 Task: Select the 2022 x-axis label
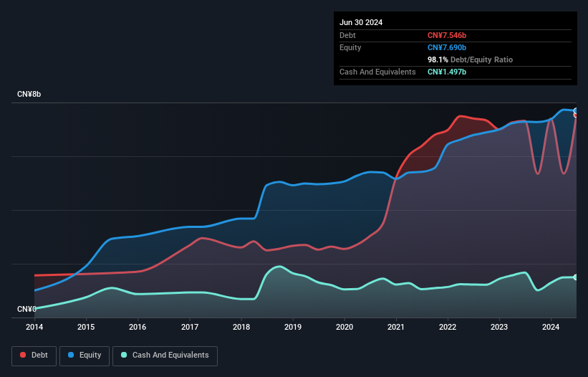point(448,327)
